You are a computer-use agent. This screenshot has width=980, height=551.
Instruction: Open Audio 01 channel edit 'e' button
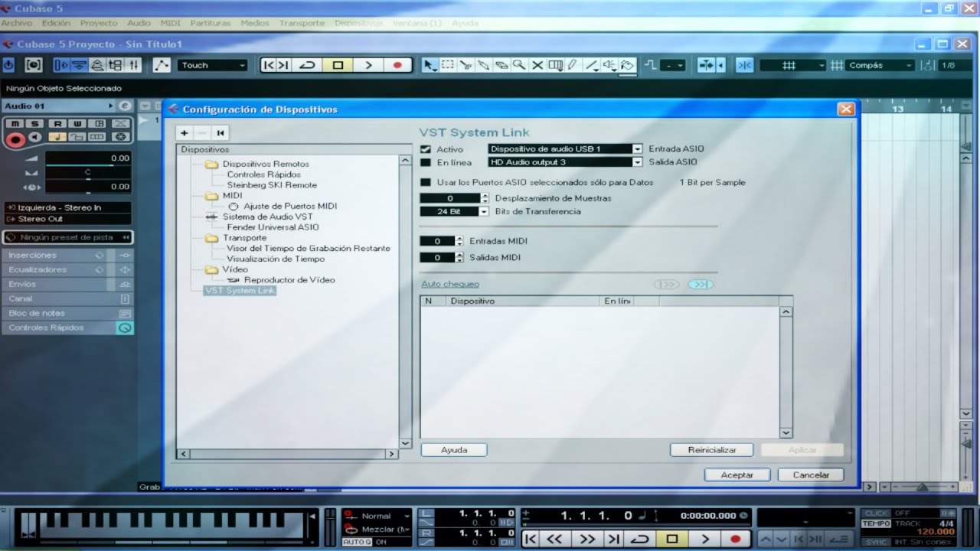126,106
